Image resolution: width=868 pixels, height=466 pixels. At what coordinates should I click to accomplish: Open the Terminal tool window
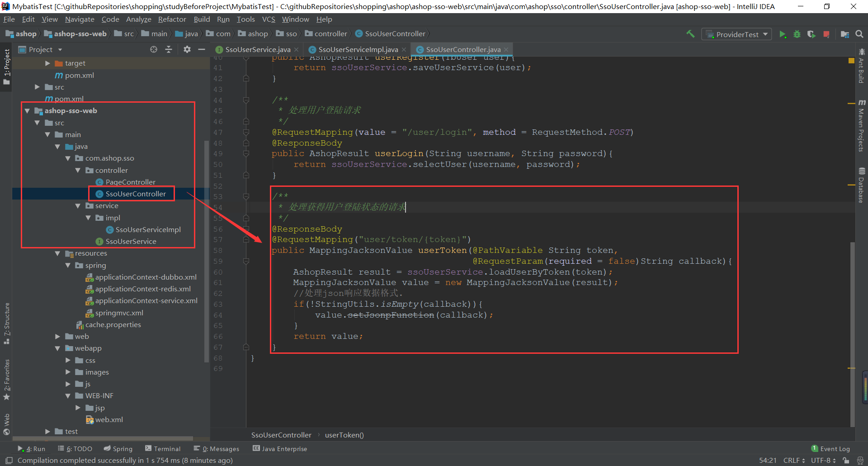(163, 449)
